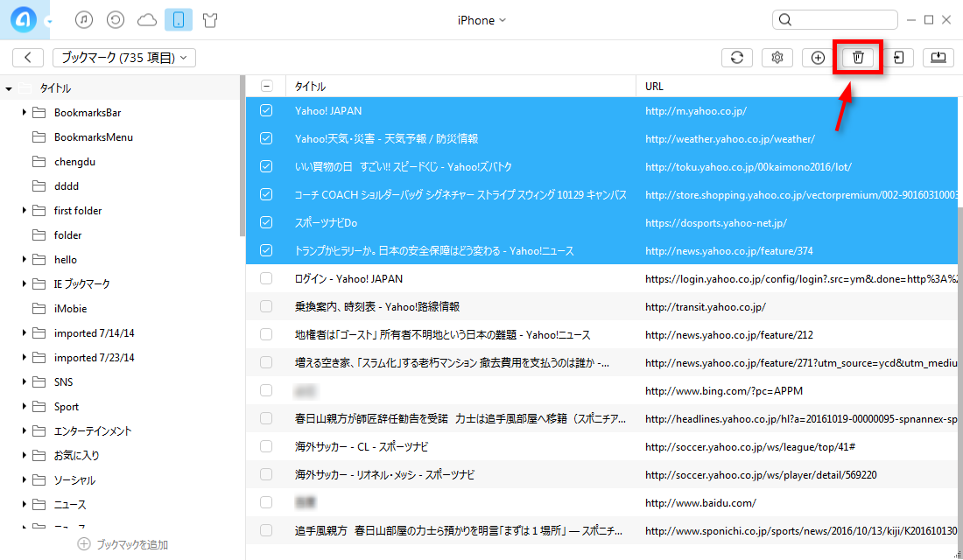Expand the Sport folder
963x560 pixels.
click(x=24, y=407)
